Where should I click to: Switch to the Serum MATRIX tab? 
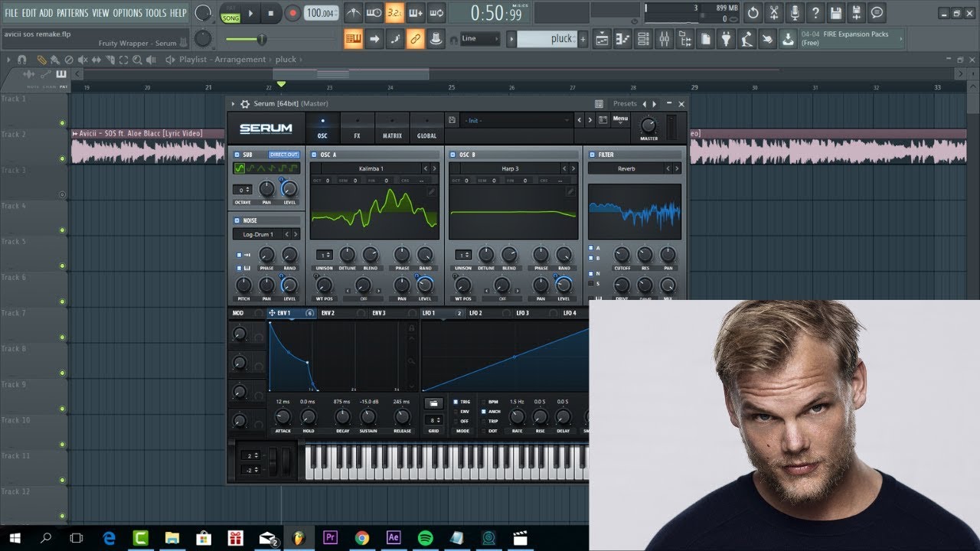click(392, 128)
